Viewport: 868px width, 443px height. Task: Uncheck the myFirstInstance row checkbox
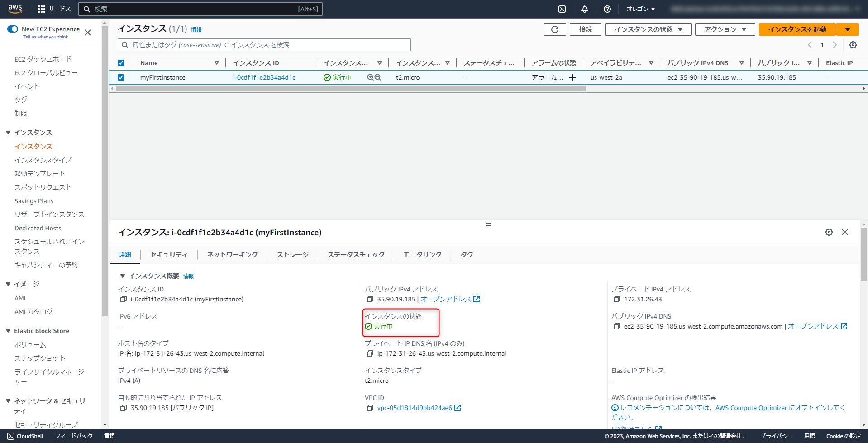click(121, 77)
